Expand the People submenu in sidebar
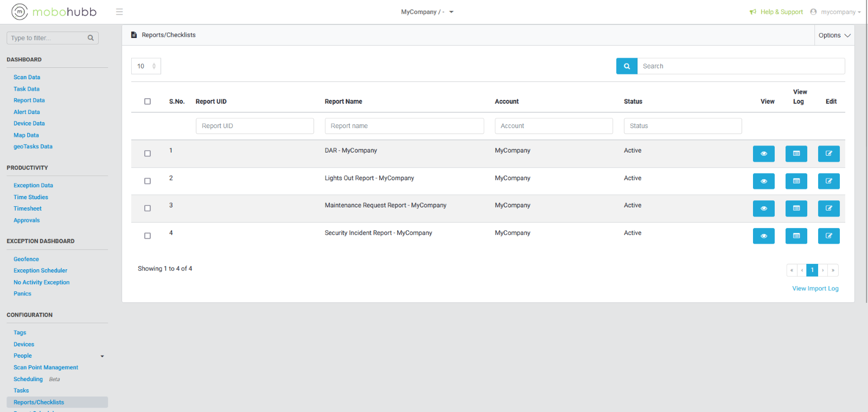 [x=102, y=356]
